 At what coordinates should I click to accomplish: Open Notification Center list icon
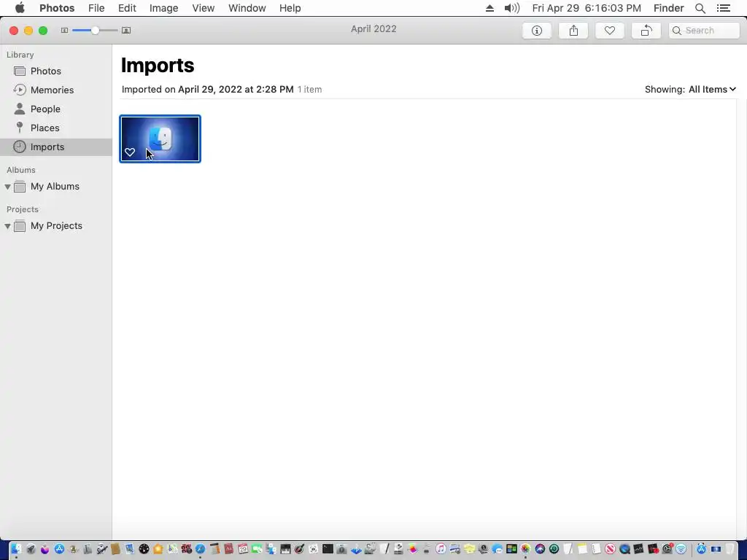tap(724, 8)
